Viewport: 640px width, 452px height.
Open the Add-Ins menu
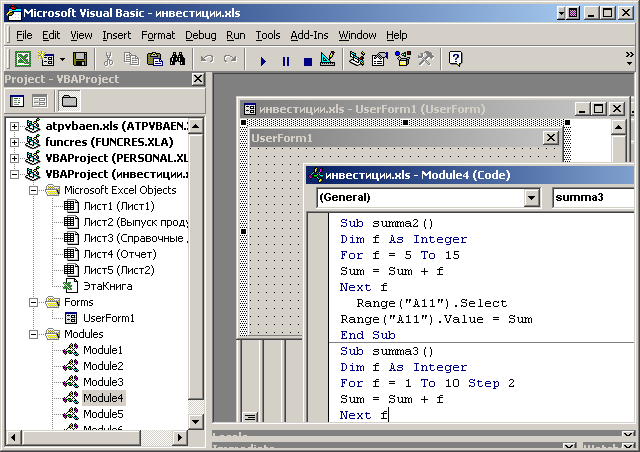[309, 36]
